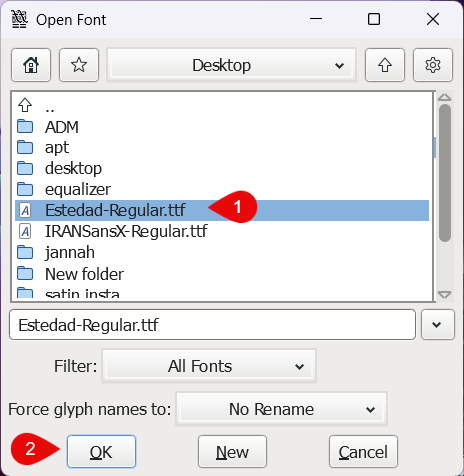Open the No Rename glyph names dropdown
This screenshot has width=464, height=476.
281,409
